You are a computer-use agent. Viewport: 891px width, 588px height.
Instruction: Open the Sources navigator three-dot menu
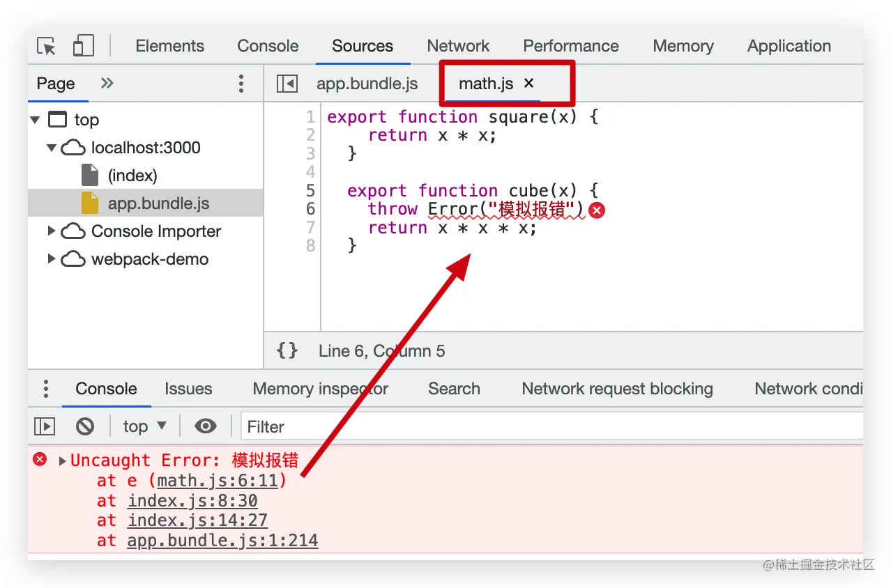click(x=241, y=84)
